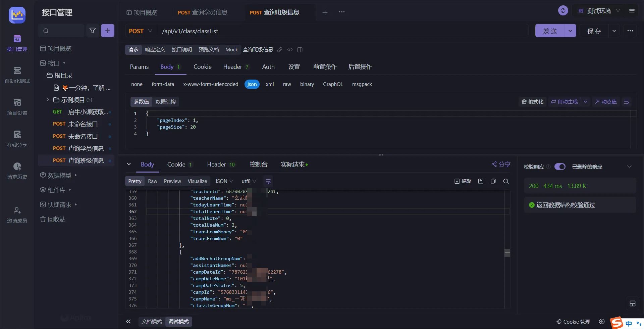
Task: Select the raw body type option
Action: point(287,84)
